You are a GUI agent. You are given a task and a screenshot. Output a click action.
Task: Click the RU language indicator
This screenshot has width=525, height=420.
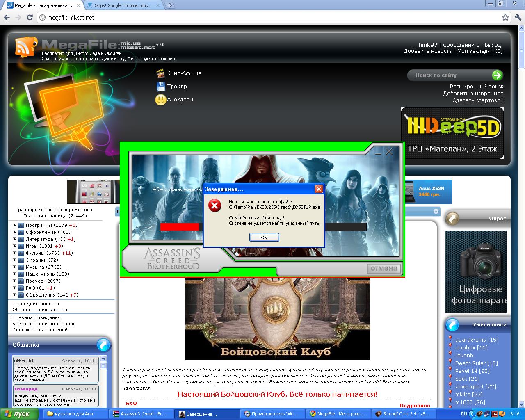[464, 414]
